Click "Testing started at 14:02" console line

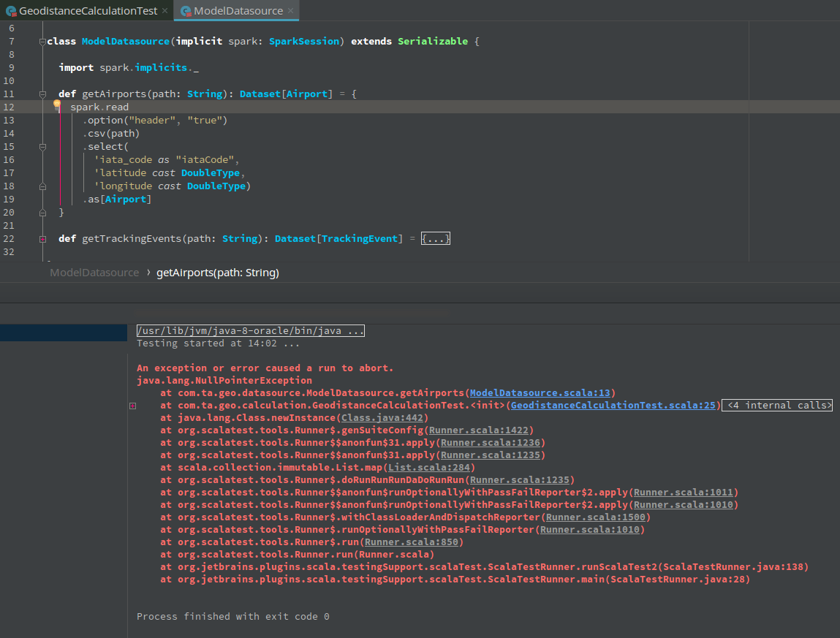[218, 343]
